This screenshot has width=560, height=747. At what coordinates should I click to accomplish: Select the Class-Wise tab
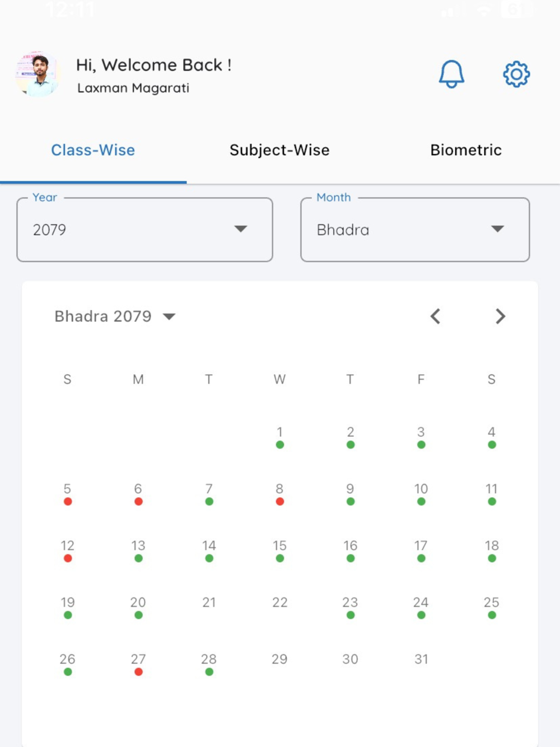click(93, 150)
